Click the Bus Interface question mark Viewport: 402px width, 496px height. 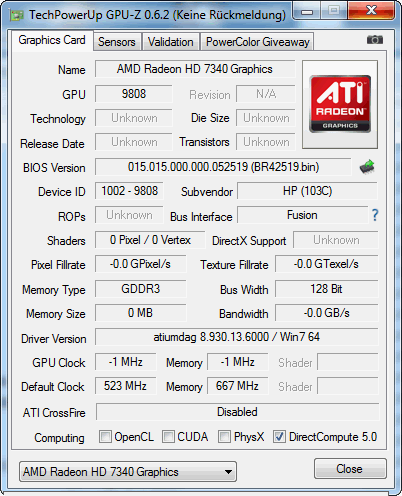[375, 215]
